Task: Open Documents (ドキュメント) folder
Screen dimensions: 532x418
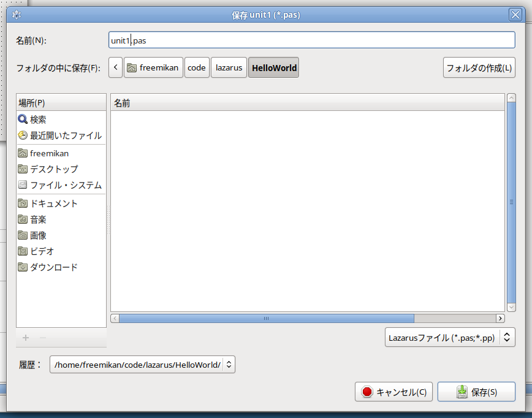Action: click(x=54, y=203)
